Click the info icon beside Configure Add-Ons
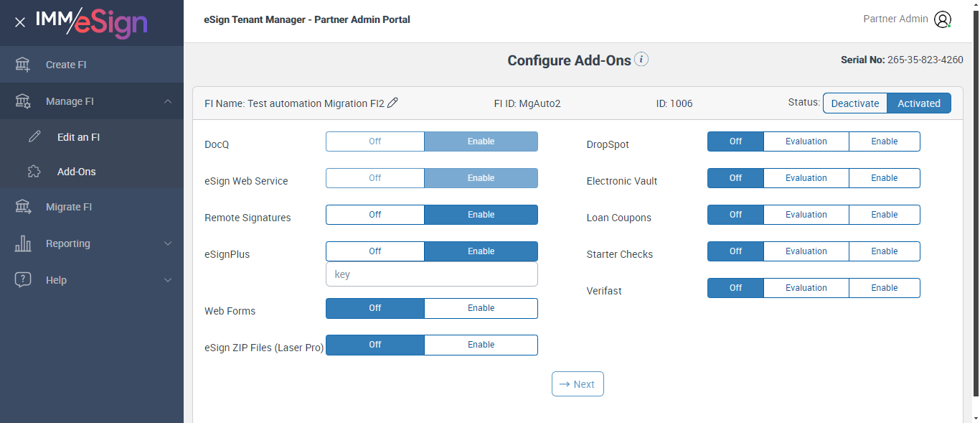 (641, 60)
